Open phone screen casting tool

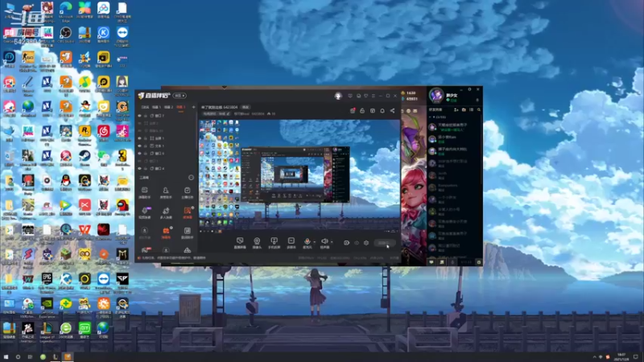274,242
